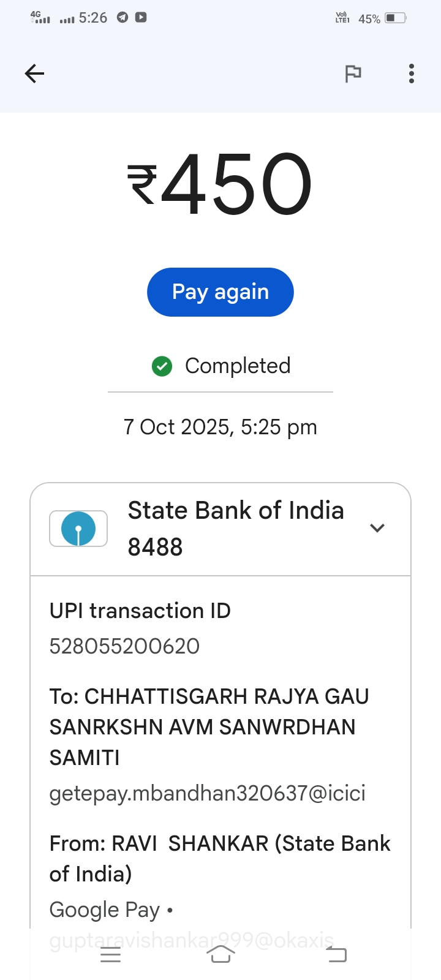Tap the green Completed checkmark icon
Image resolution: width=441 pixels, height=980 pixels.
tap(162, 366)
